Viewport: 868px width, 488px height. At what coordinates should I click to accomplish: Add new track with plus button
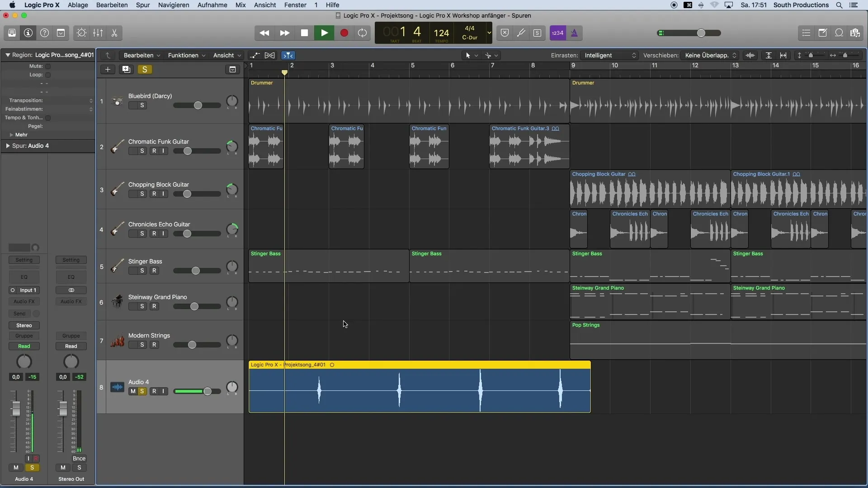pos(108,70)
